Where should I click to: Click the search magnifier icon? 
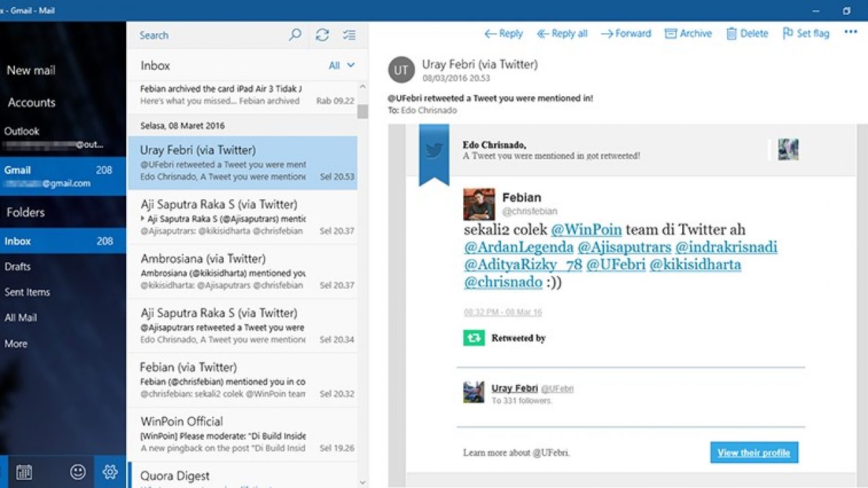[295, 35]
